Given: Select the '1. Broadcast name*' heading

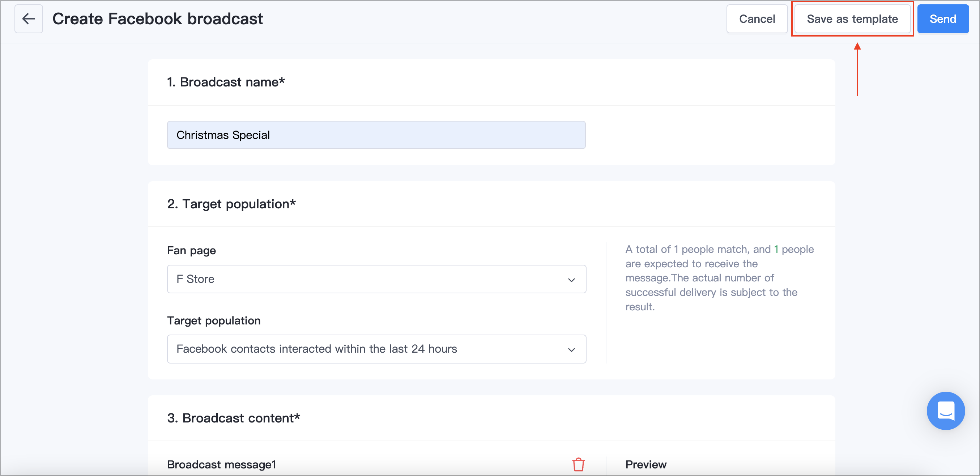Looking at the screenshot, I should click(x=226, y=82).
